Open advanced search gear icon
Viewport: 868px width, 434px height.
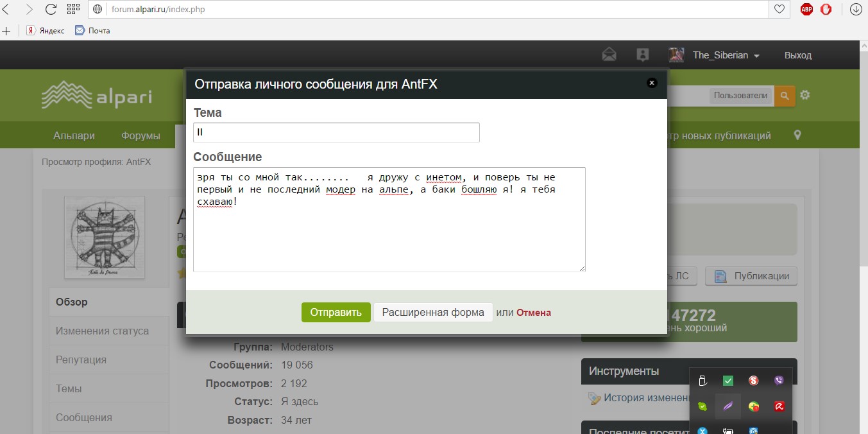click(x=805, y=95)
